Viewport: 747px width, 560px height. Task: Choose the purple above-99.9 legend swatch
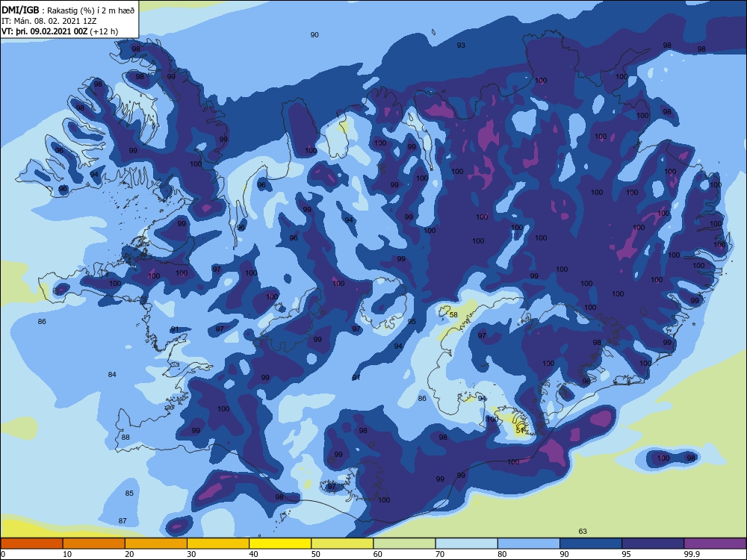(x=715, y=544)
